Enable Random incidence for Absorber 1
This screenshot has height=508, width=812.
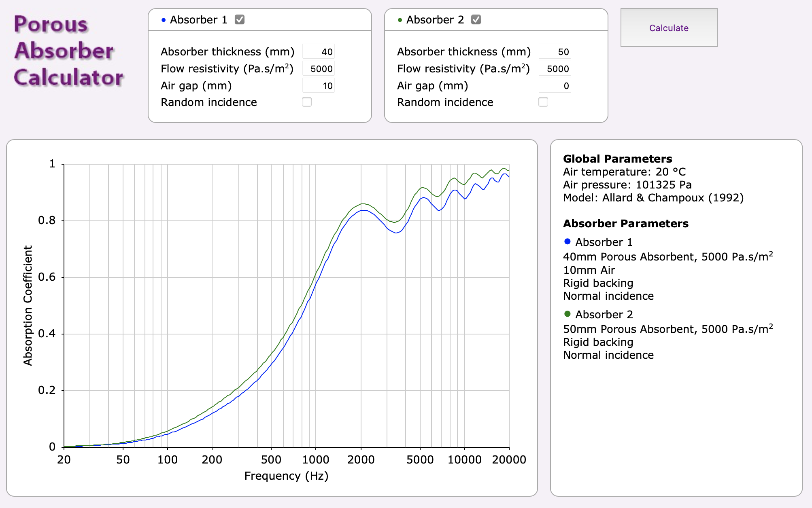pos(307,102)
